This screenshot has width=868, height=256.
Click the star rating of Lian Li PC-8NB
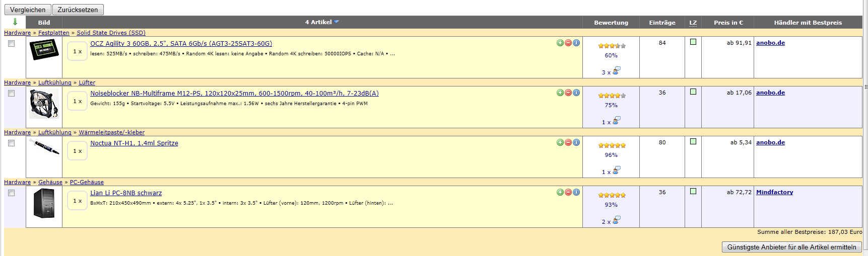coord(612,195)
